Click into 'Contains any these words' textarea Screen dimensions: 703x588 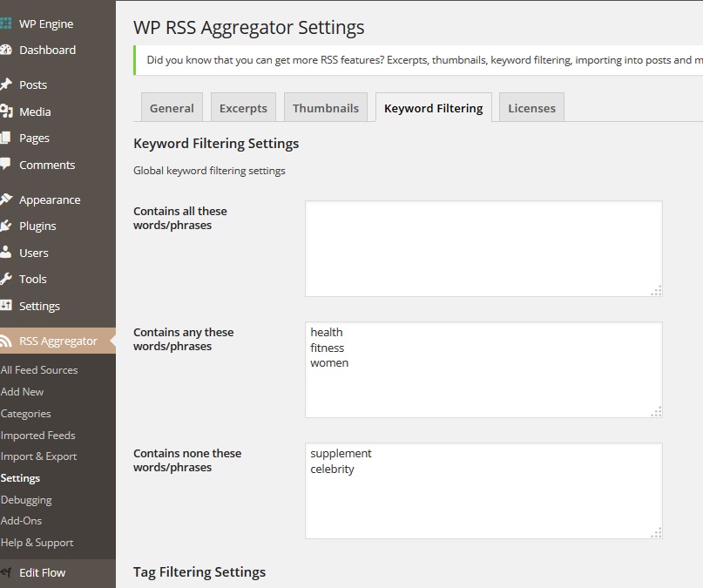483,369
